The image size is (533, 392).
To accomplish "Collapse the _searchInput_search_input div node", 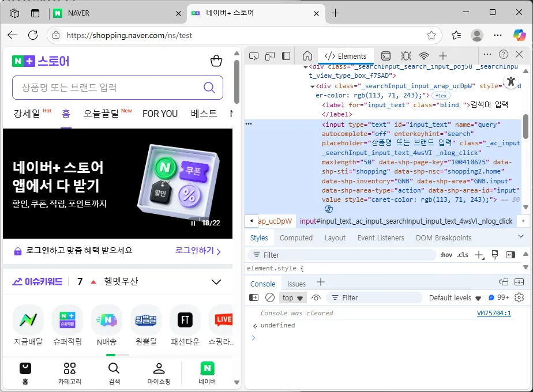I will pyautogui.click(x=306, y=67).
